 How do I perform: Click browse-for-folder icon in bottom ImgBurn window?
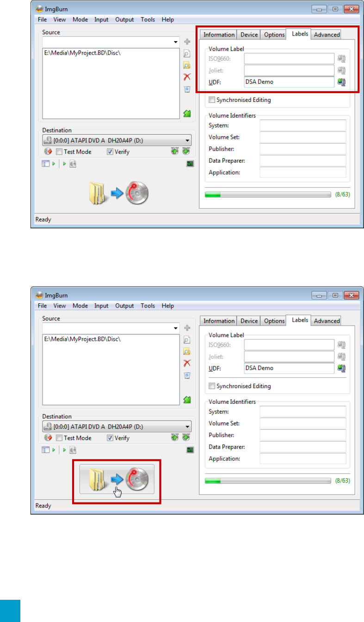click(x=187, y=351)
